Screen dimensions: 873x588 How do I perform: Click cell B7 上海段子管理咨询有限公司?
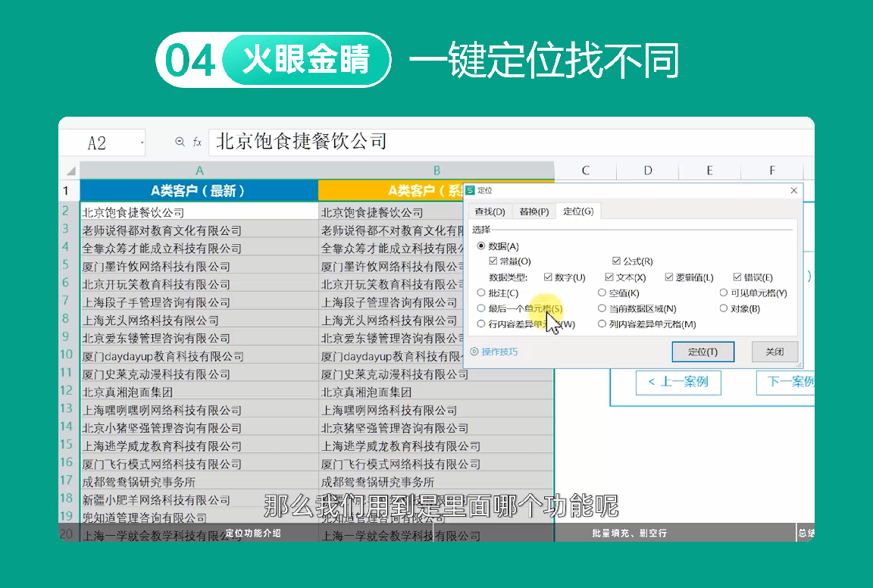coord(391,302)
